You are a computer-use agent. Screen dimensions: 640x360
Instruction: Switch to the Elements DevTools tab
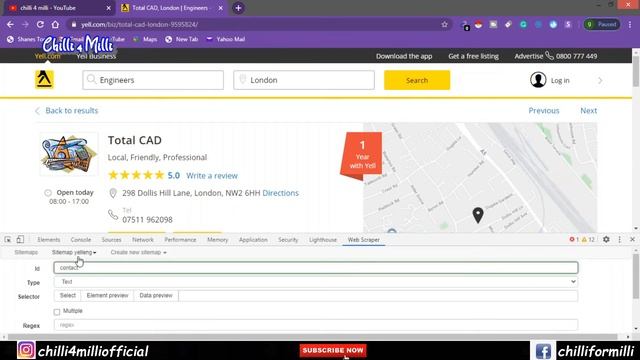coord(49,240)
